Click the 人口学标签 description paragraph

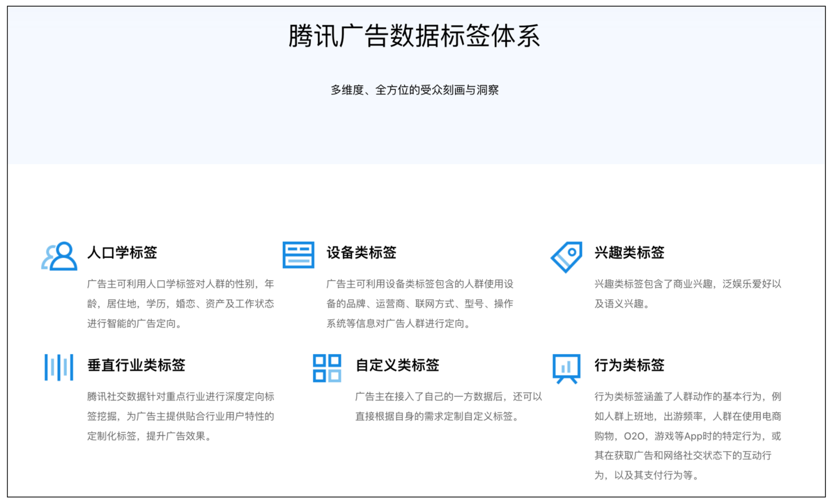click(x=181, y=304)
